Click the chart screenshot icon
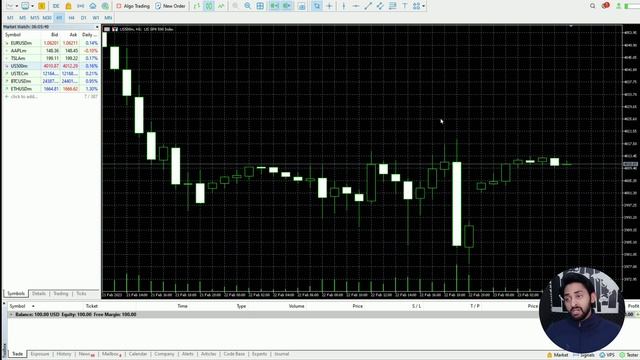Viewport: 640px width, 360px height. click(301, 6)
